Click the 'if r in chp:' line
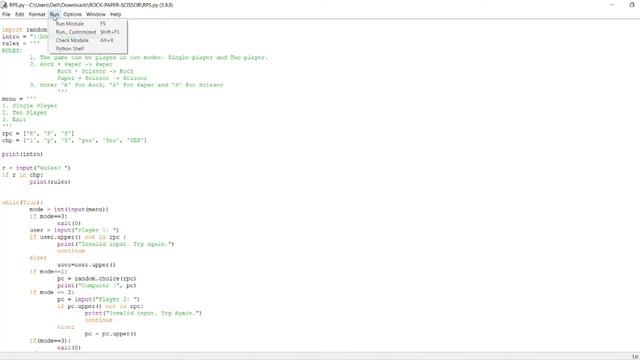The width and height of the screenshot is (640, 360). (x=22, y=175)
